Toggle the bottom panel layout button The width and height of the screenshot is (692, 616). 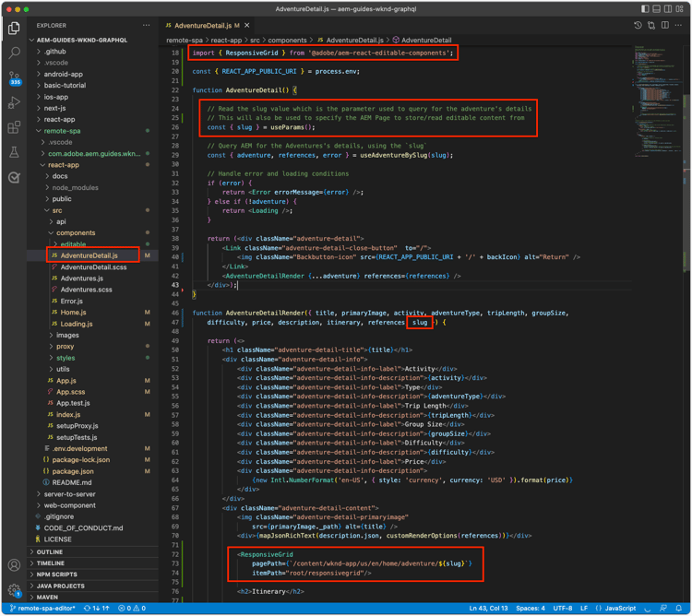pyautogui.click(x=656, y=9)
